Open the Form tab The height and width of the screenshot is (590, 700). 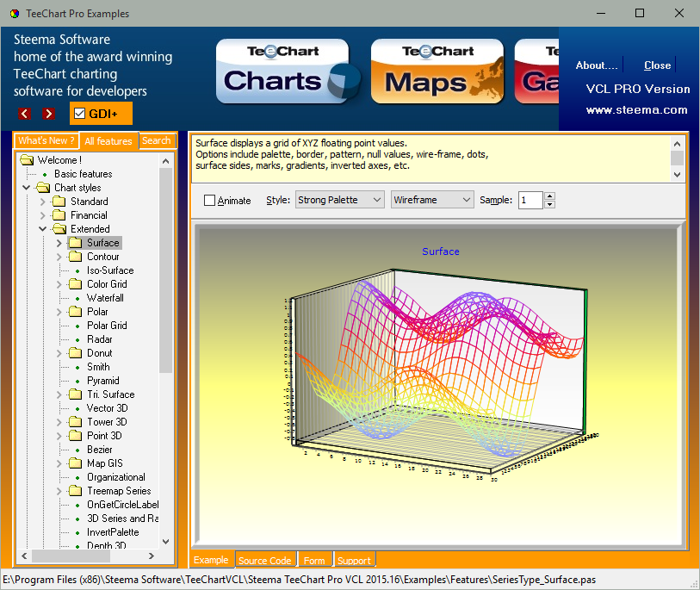(315, 561)
